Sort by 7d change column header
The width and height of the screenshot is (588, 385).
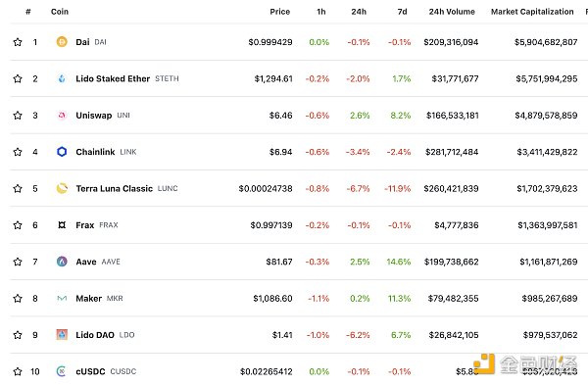coord(402,12)
